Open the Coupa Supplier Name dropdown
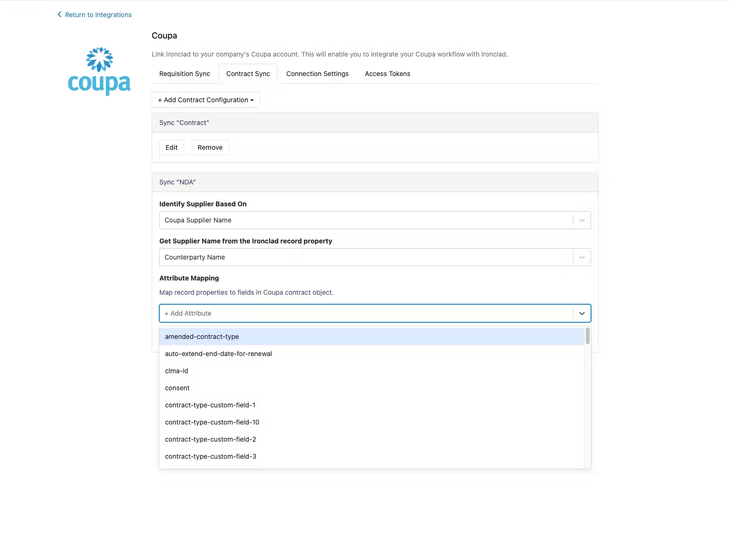Viewport: 729px width, 560px height. click(x=375, y=220)
